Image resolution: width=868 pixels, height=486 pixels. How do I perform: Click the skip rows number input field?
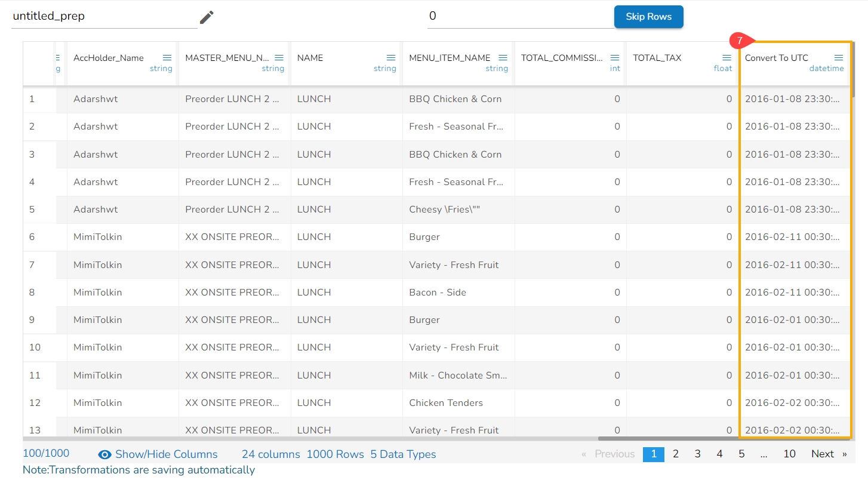pyautogui.click(x=519, y=17)
